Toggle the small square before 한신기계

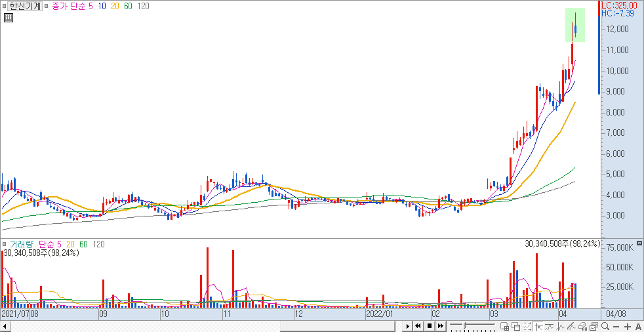point(4,6)
